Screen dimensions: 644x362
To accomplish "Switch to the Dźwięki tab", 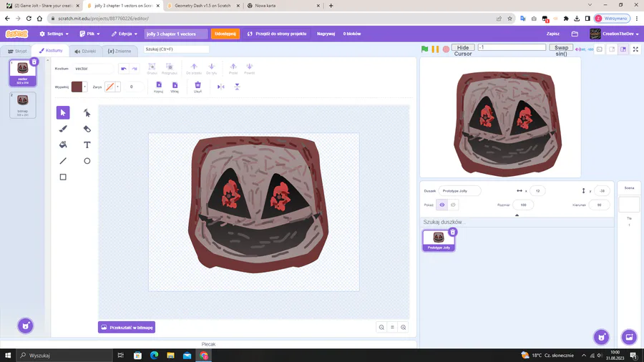I will click(x=85, y=52).
